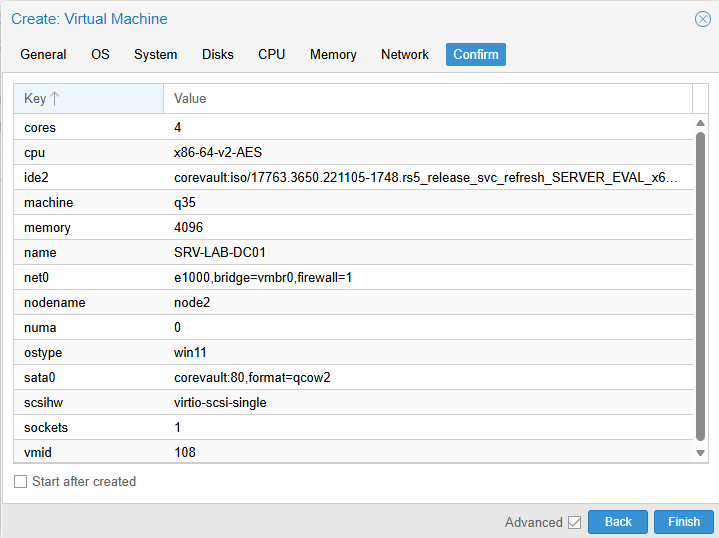Image resolution: width=719 pixels, height=538 pixels.
Task: Go to the System tab
Action: tap(155, 55)
